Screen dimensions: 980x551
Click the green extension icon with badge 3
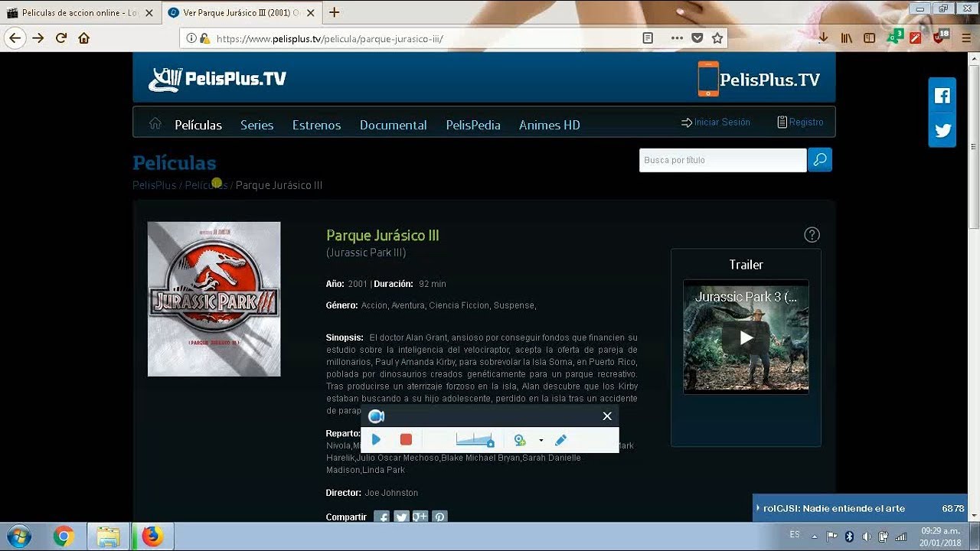pyautogui.click(x=894, y=36)
